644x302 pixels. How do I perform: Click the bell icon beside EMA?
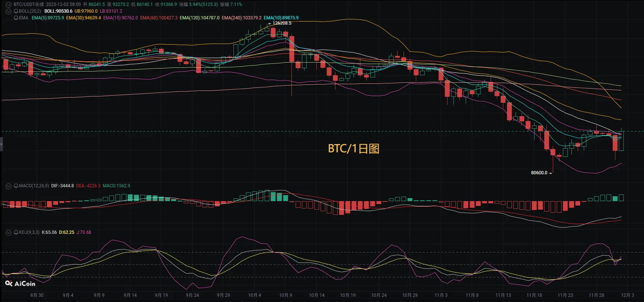[16, 18]
